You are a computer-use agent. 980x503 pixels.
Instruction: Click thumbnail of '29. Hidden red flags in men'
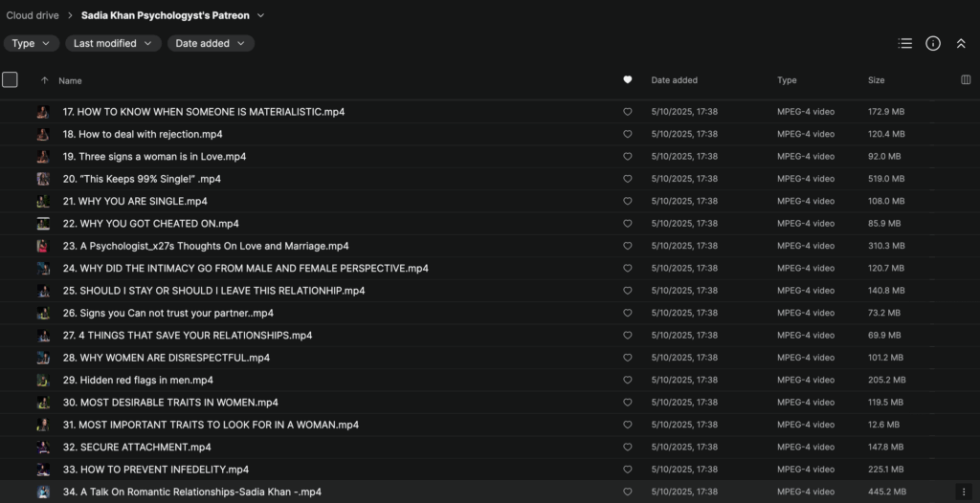pyautogui.click(x=43, y=381)
